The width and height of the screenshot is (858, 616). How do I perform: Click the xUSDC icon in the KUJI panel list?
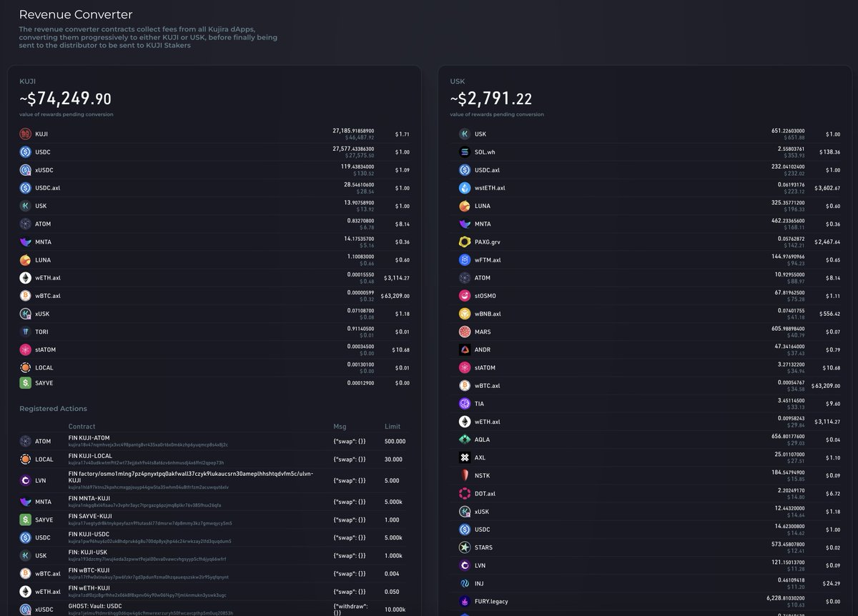coord(25,170)
